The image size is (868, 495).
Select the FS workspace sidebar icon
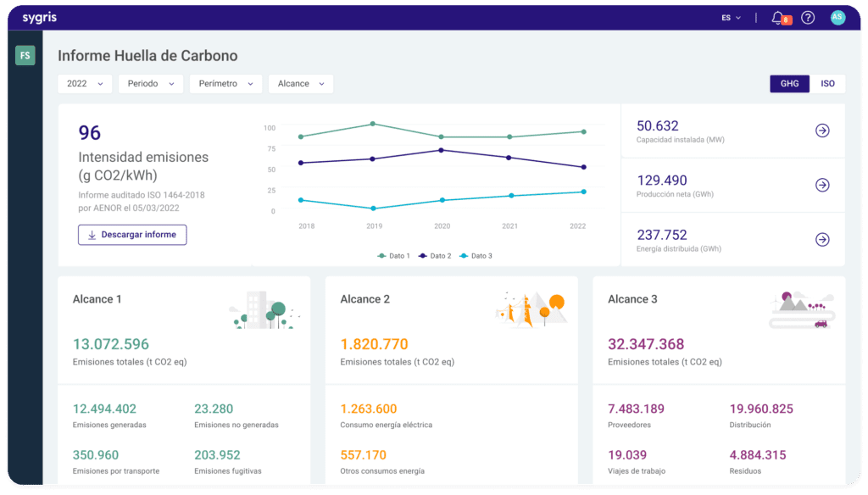tap(25, 56)
